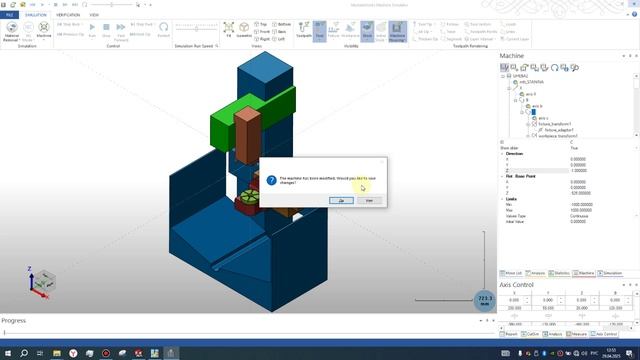Image resolution: width=640 pixels, height=360 pixels.
Task: Toggle Stock visibility
Action: pyautogui.click(x=367, y=30)
